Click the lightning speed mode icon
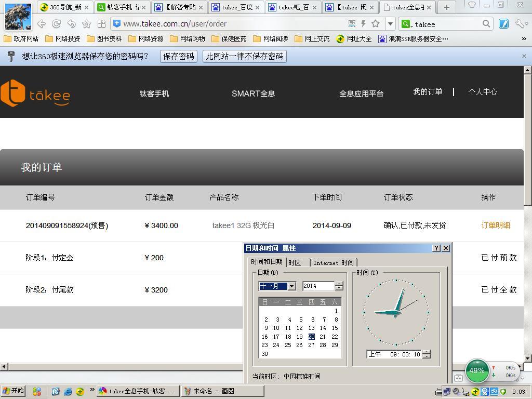Image resolution: width=532 pixels, height=399 pixels. click(363, 24)
